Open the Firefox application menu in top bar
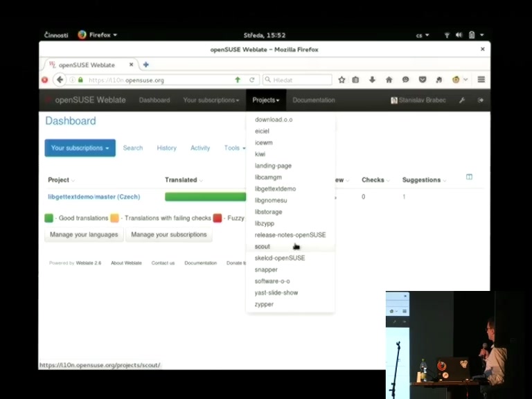This screenshot has height=399, width=532. pyautogui.click(x=98, y=35)
